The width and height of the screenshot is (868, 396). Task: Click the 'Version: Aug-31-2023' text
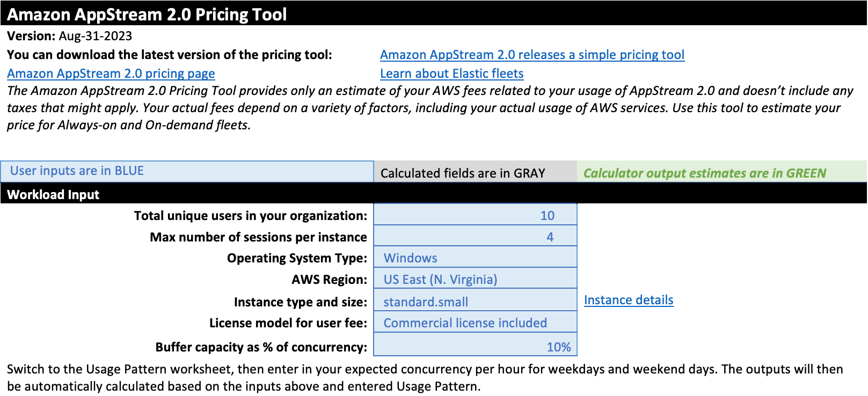click(69, 36)
